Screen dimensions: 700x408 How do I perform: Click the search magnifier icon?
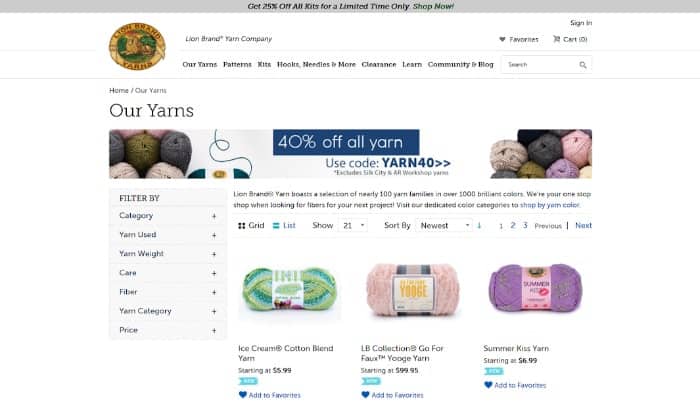point(583,65)
